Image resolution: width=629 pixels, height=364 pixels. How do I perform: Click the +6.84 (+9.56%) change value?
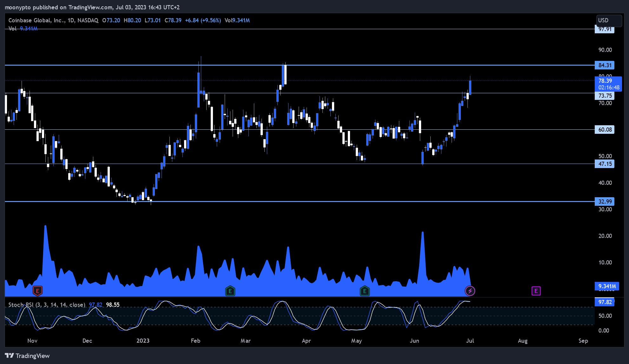click(203, 20)
